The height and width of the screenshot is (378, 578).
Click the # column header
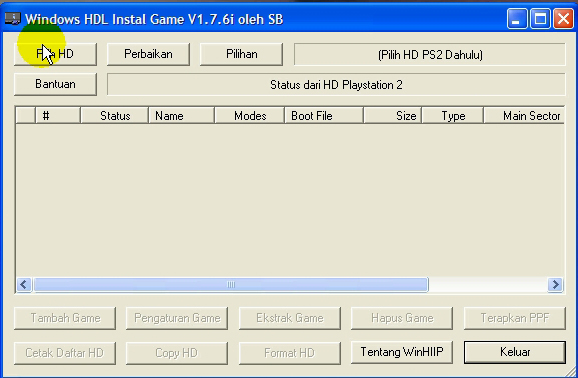pyautogui.click(x=58, y=116)
